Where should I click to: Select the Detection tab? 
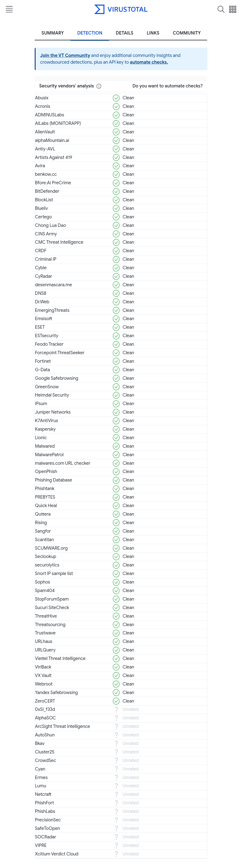(x=90, y=33)
